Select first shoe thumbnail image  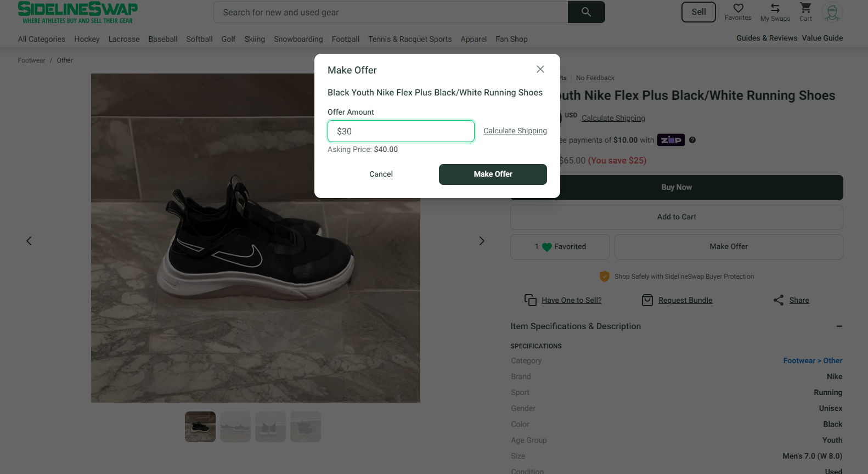click(x=200, y=427)
